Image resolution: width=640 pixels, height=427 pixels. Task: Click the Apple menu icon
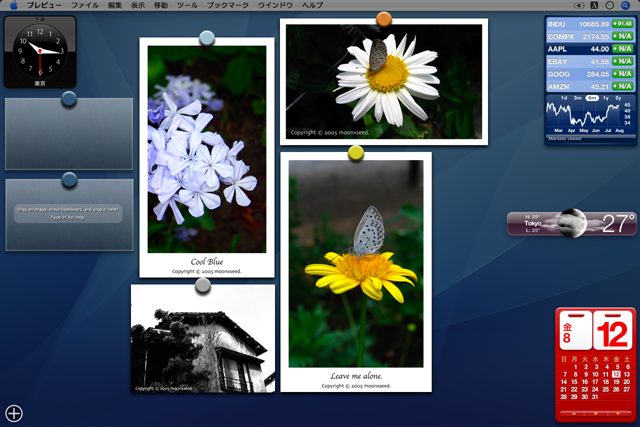point(13,5)
